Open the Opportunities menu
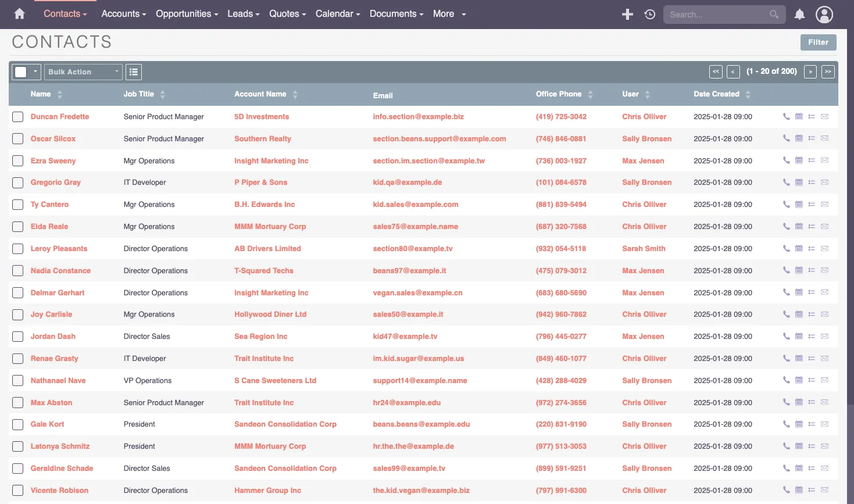 tap(187, 14)
